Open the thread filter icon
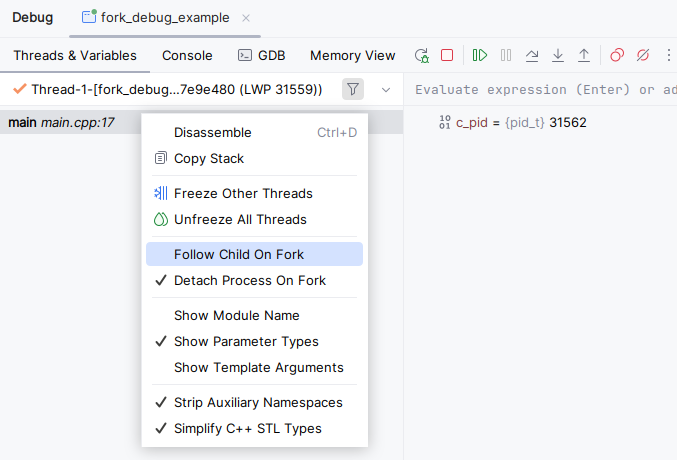The height and width of the screenshot is (460, 677). point(353,90)
